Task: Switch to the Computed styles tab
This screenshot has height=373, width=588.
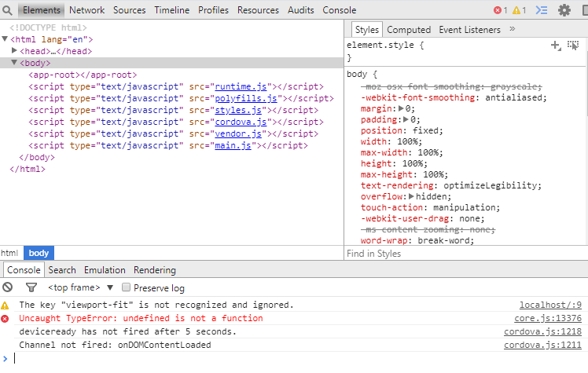Action: click(409, 30)
